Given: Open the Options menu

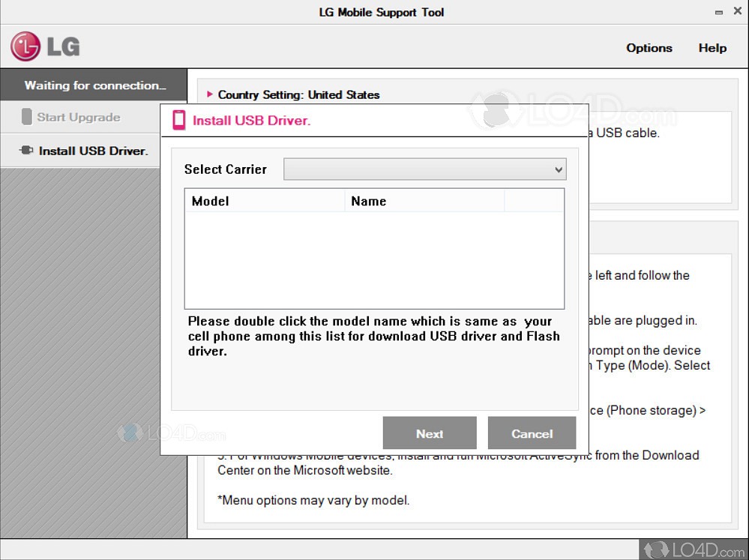Looking at the screenshot, I should point(649,48).
